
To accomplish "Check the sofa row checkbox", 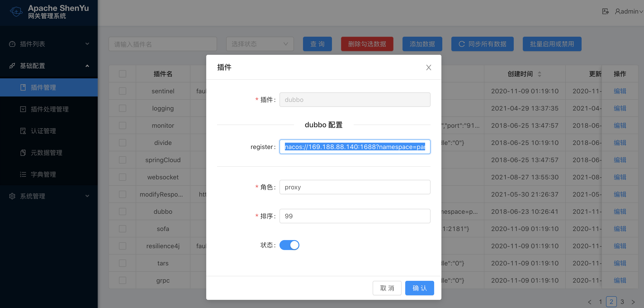I will (123, 229).
